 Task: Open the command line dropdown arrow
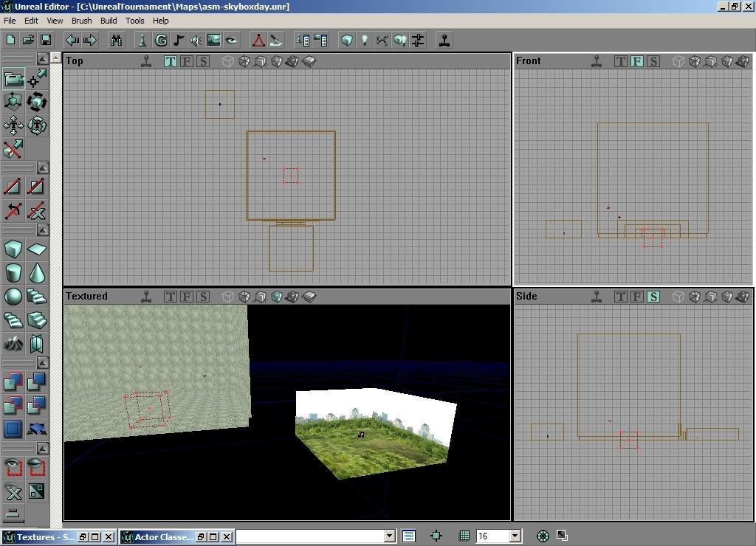pyautogui.click(x=389, y=536)
